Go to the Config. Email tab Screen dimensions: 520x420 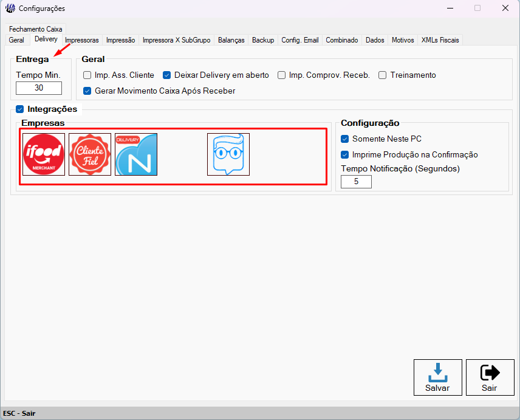click(x=300, y=40)
